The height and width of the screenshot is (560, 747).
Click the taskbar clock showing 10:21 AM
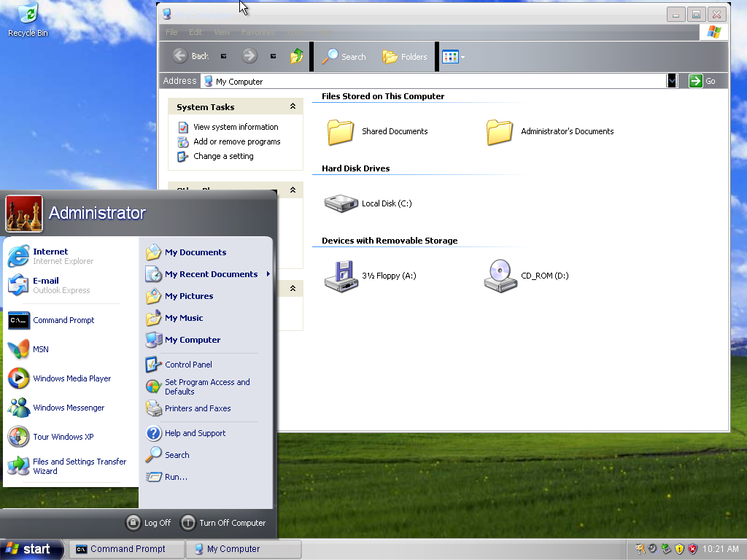click(x=720, y=549)
